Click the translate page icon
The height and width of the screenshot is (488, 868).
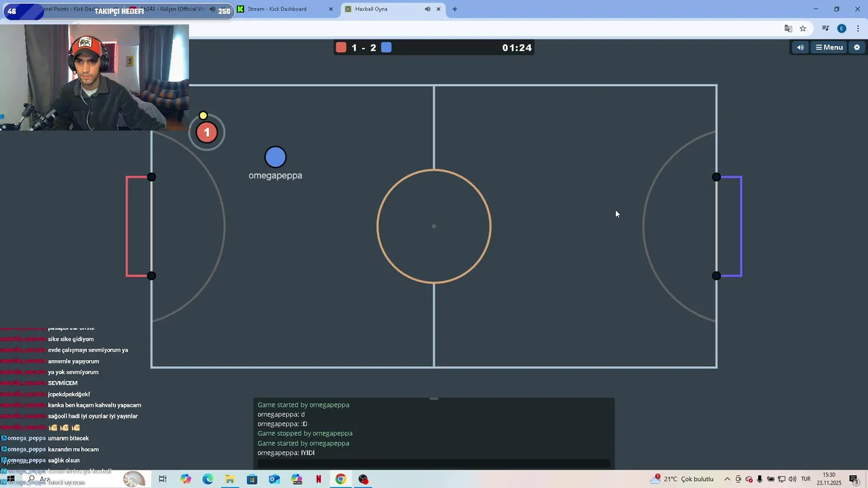[x=788, y=28]
